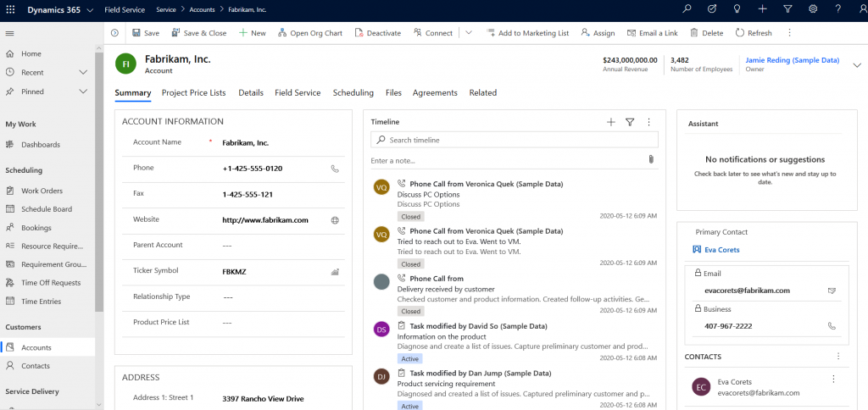The height and width of the screenshot is (410, 868).
Task: Click the FI account avatar
Action: pyautogui.click(x=125, y=63)
